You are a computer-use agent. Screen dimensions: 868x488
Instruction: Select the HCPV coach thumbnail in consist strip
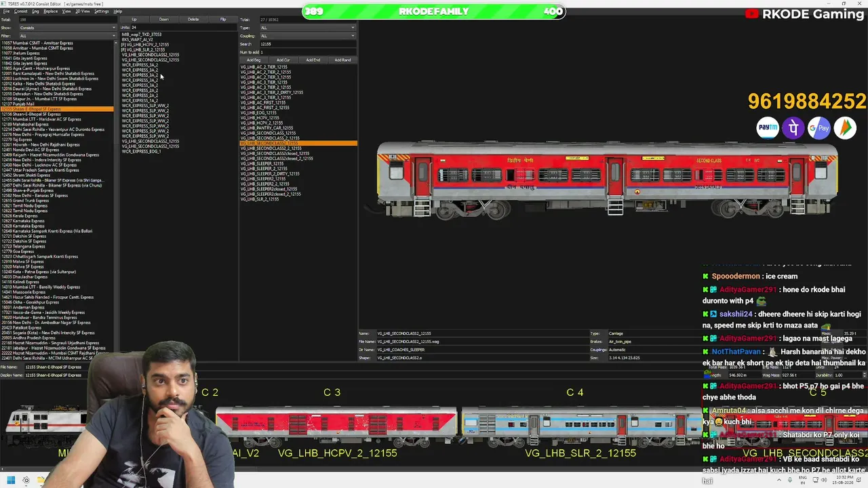pyautogui.click(x=337, y=424)
